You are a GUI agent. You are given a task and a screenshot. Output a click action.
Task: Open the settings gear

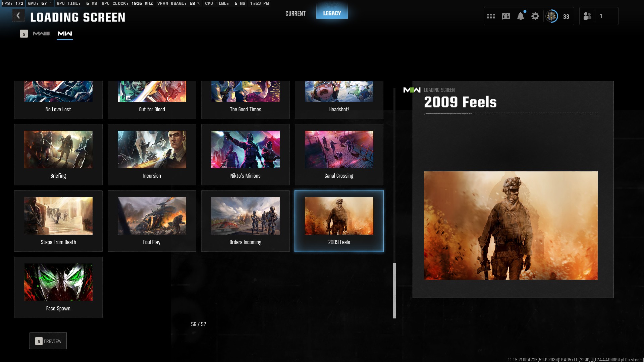[535, 16]
